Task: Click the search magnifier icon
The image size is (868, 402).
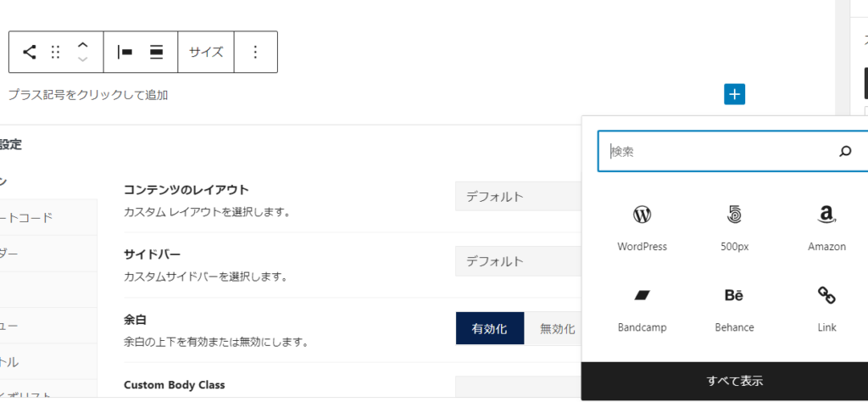Action: tap(844, 151)
